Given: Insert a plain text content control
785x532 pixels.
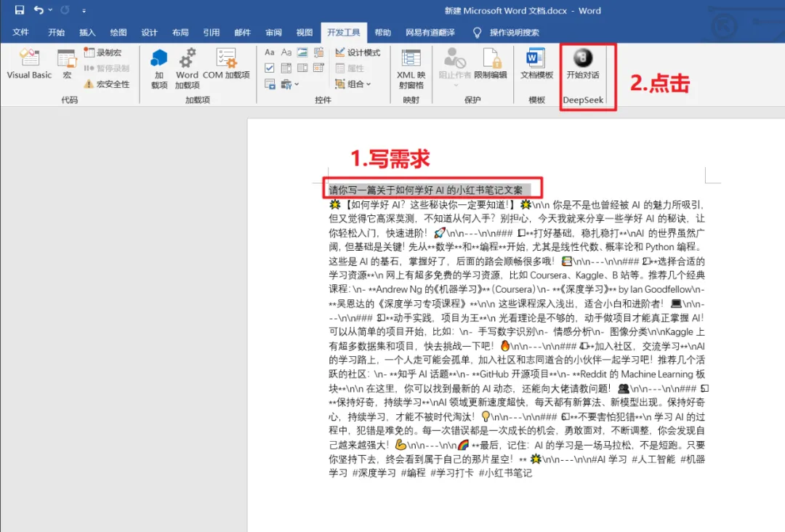Looking at the screenshot, I should (286, 52).
